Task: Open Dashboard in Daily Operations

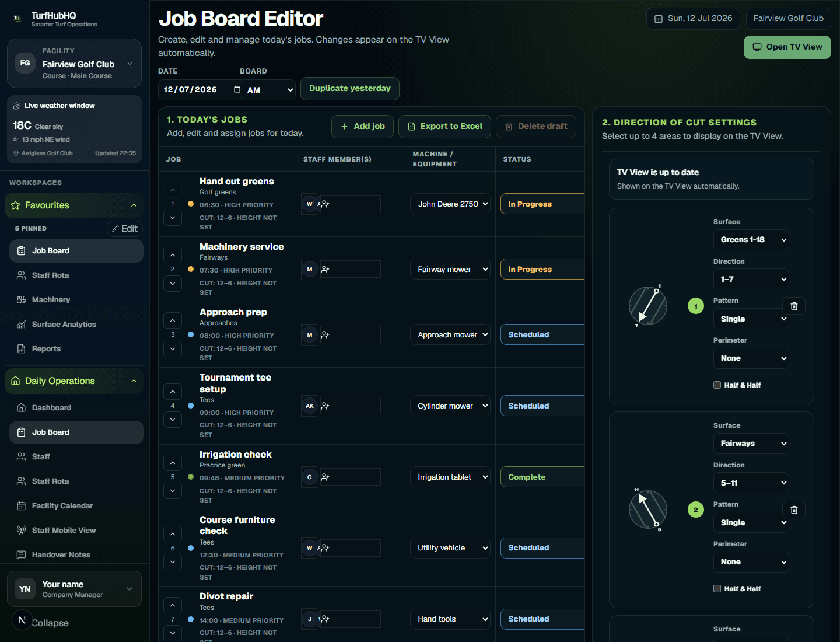Action: 76,408
